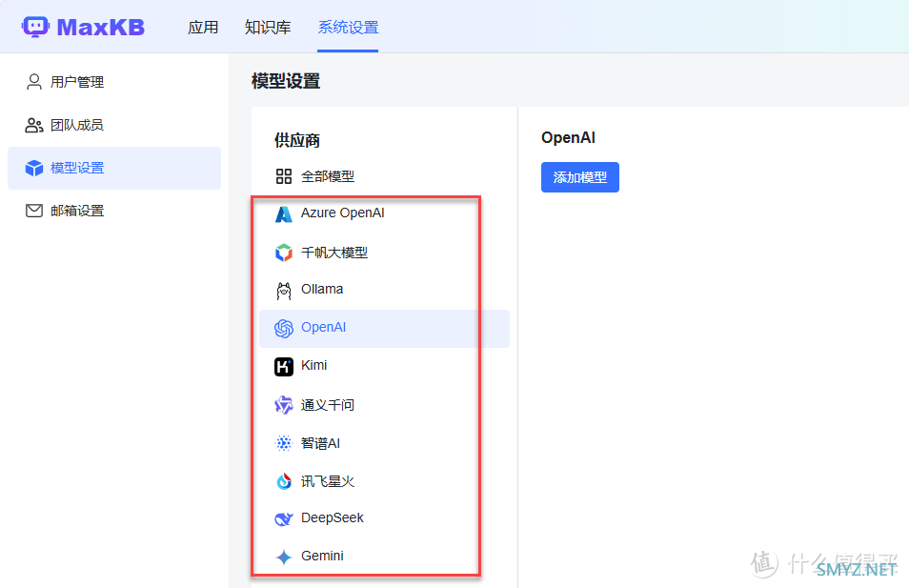
Task: Click the MaxKB robot logo icon
Action: [35, 27]
